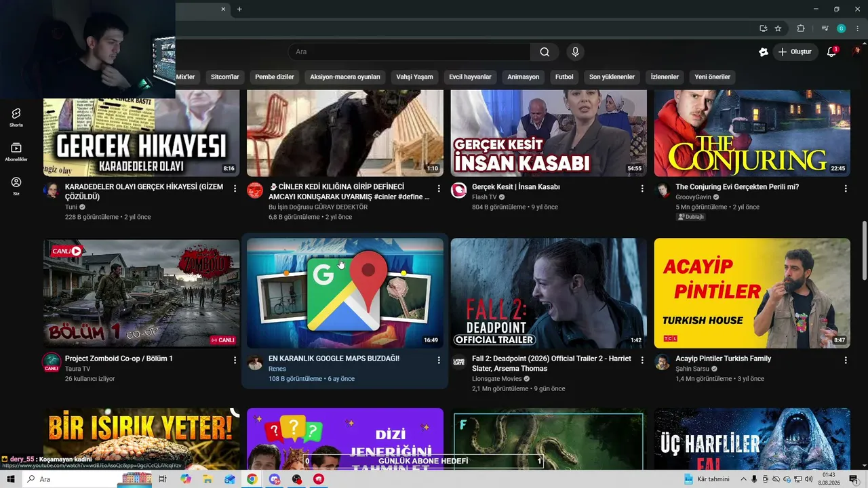The width and height of the screenshot is (868, 488).
Task: Open Chrome profile G avatar
Action: tap(841, 28)
